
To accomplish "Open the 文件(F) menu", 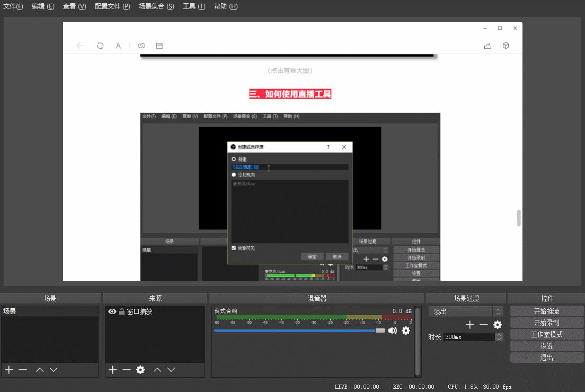I will coord(13,6).
